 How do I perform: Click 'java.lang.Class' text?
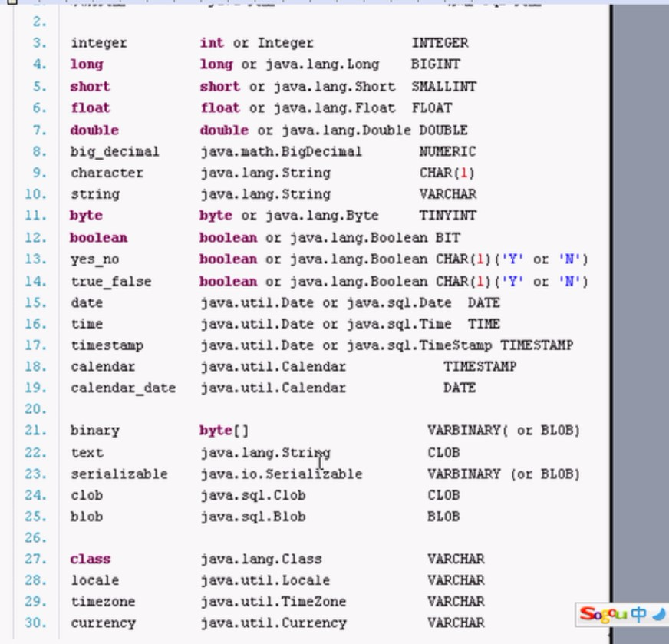point(261,560)
